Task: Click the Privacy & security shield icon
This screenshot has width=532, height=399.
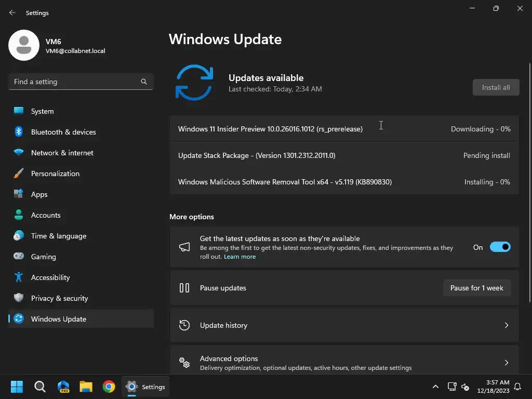Action: [19, 298]
